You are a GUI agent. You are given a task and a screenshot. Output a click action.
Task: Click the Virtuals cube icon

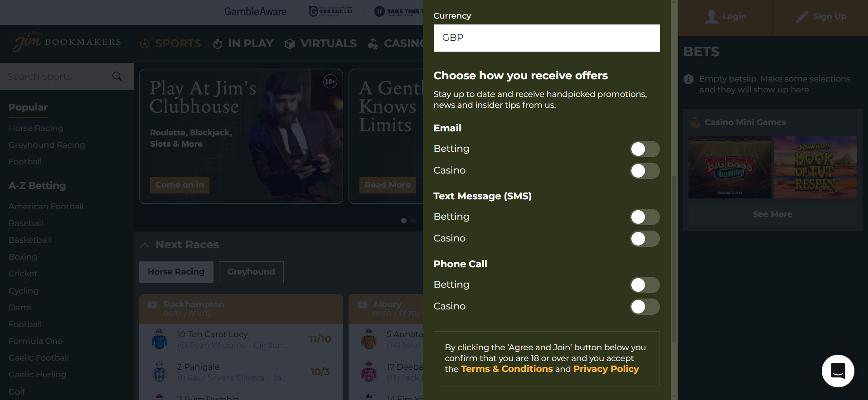pyautogui.click(x=290, y=44)
